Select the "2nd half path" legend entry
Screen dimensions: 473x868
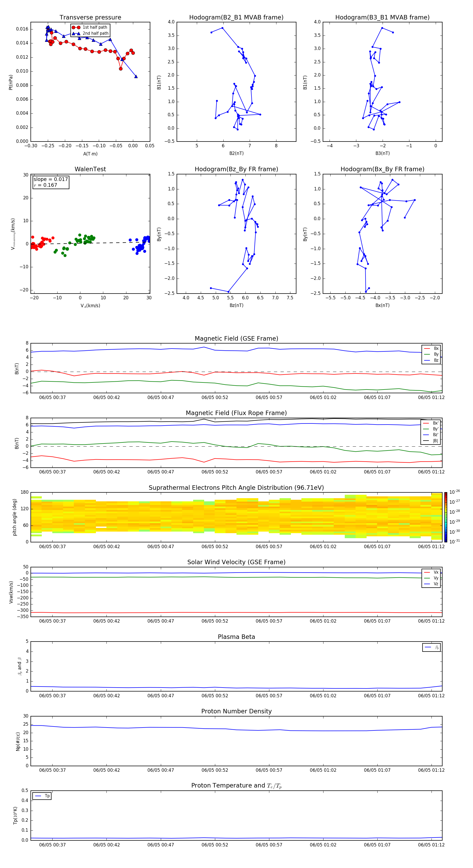tap(90, 33)
